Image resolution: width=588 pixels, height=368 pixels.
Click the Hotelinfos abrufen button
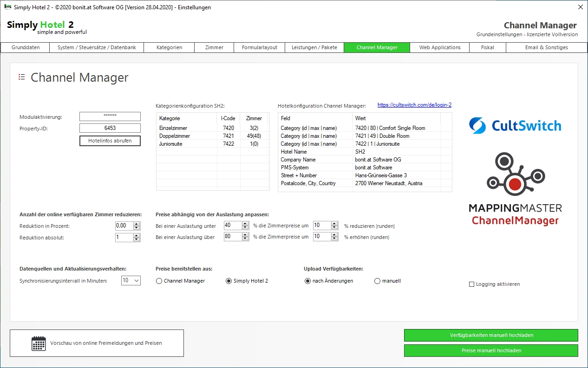tap(110, 141)
